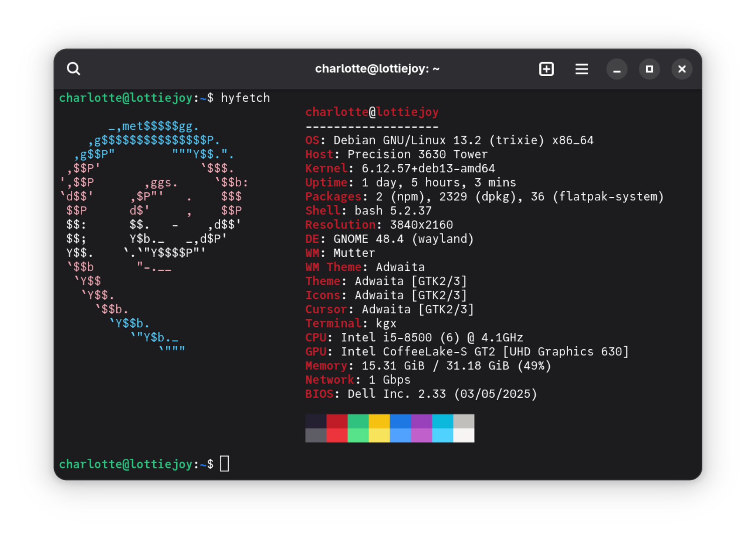The image size is (756, 539).
Task: Click the red charlotte@lottiejoy header in output
Action: pos(372,112)
